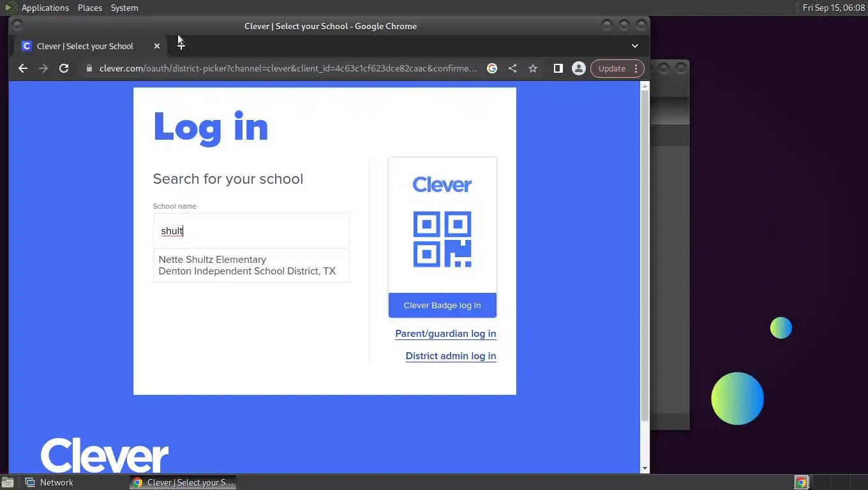Open the Google icon in address bar
Viewport: 868px width, 490px height.
492,68
